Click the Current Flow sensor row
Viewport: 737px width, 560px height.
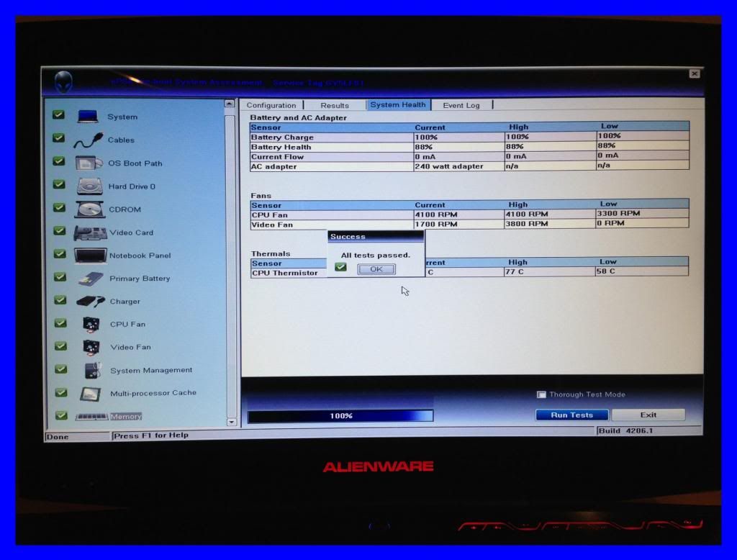tap(469, 157)
